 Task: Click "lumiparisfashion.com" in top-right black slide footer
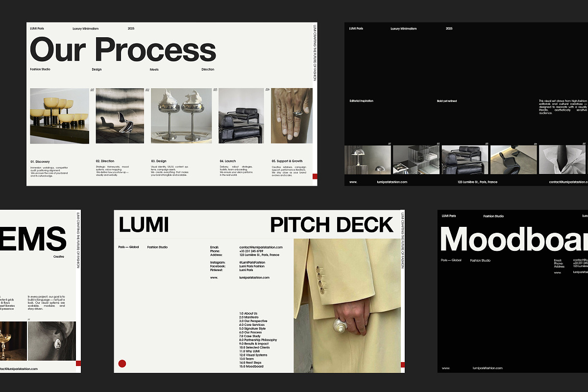point(392,182)
